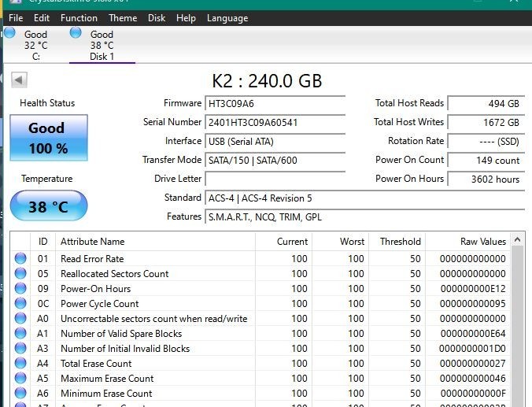Click raw value 000000000046
The image size is (532, 407).
pyautogui.click(x=473, y=378)
